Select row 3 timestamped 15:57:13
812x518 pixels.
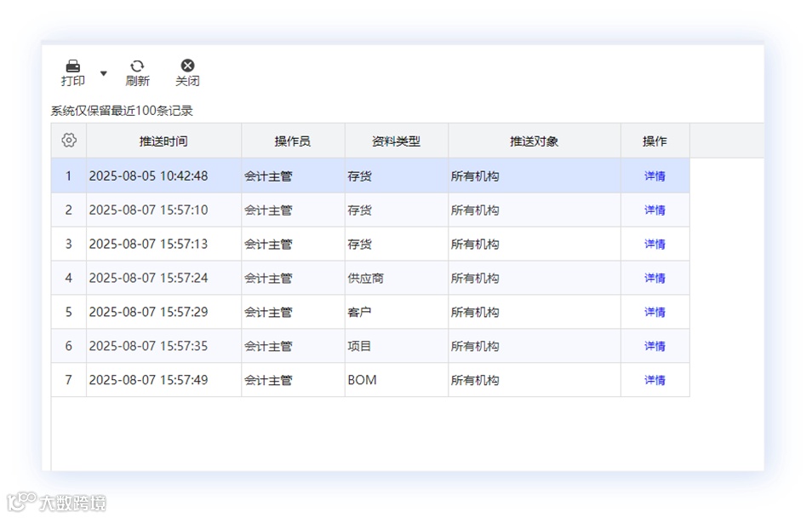click(370, 244)
